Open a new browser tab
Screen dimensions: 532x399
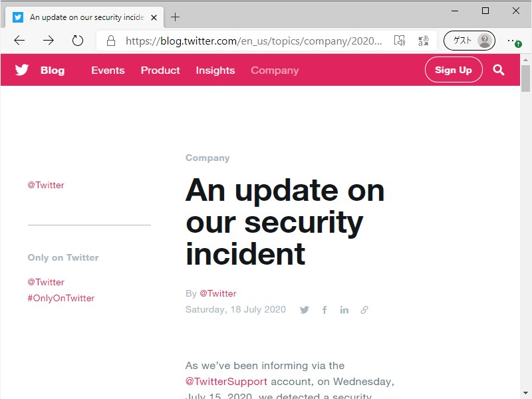tap(176, 17)
